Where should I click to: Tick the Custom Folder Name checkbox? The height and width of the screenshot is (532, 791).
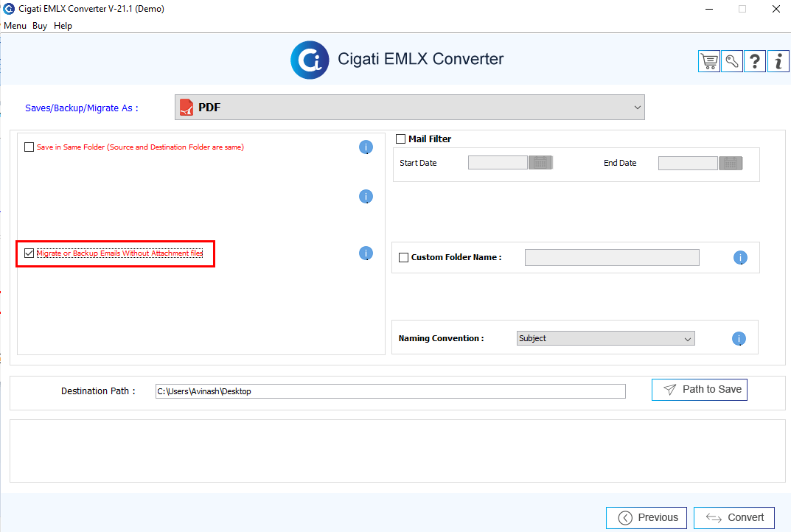click(x=403, y=258)
